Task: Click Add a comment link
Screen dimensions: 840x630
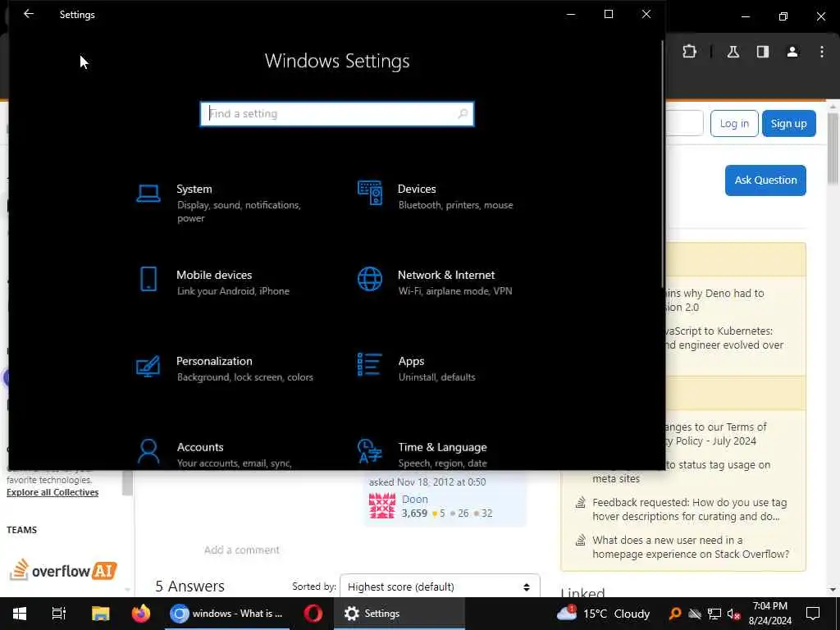Action: click(x=242, y=550)
